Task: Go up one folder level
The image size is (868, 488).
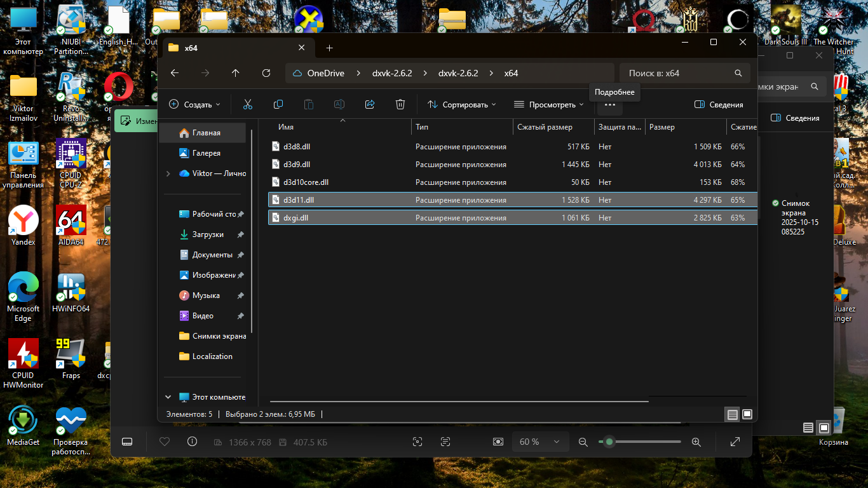Action: pos(236,73)
